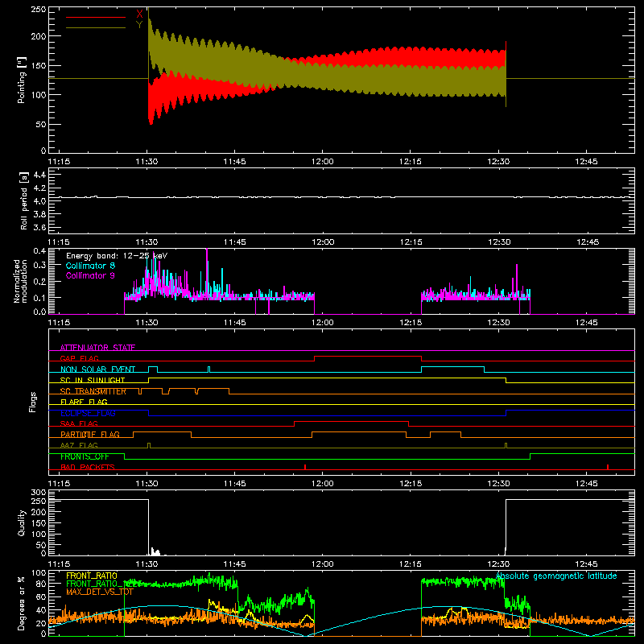Select the magenta Collimator 9 legend entry

(90, 275)
